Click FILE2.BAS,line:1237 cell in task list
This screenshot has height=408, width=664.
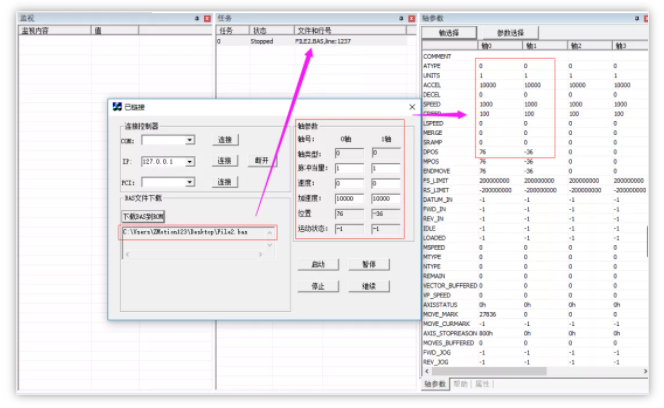pyautogui.click(x=323, y=41)
